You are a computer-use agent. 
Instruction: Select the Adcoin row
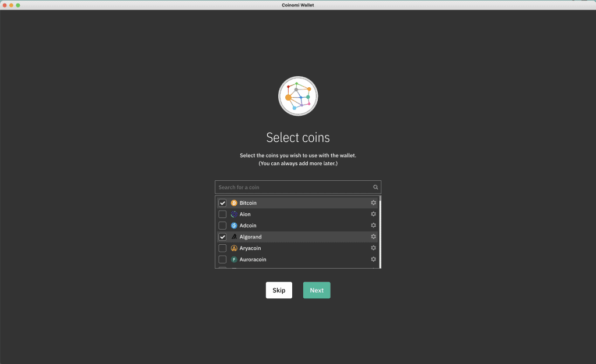[291, 226]
